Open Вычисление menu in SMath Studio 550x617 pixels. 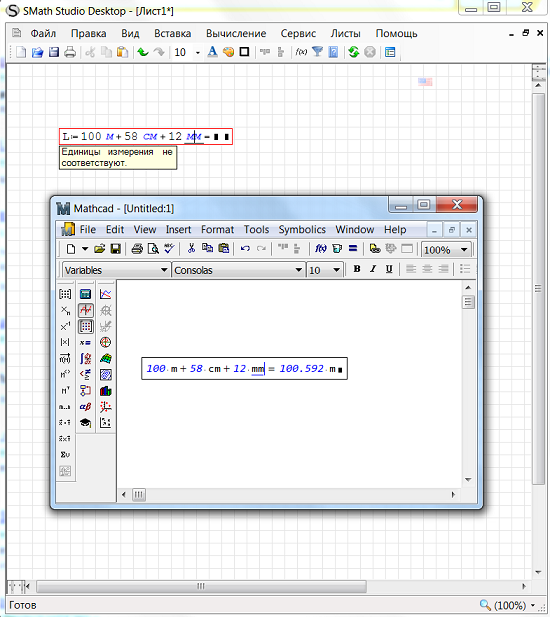click(x=236, y=33)
